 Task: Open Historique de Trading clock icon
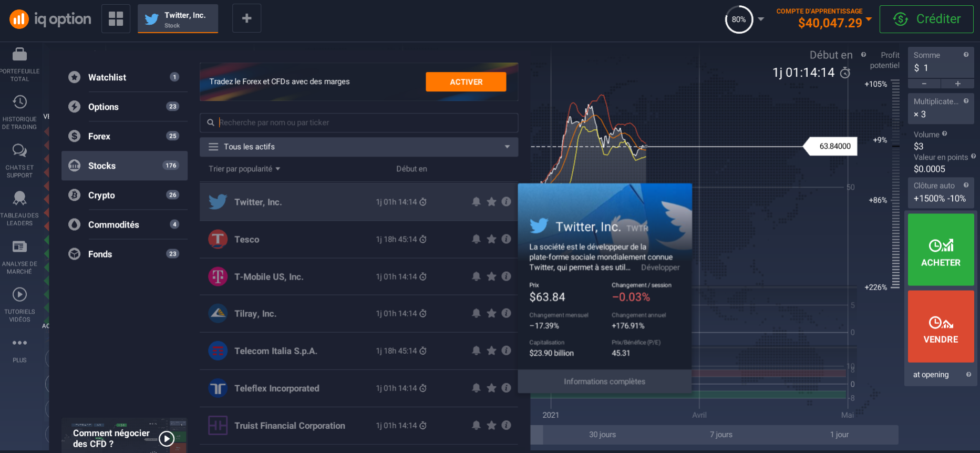pos(19,102)
